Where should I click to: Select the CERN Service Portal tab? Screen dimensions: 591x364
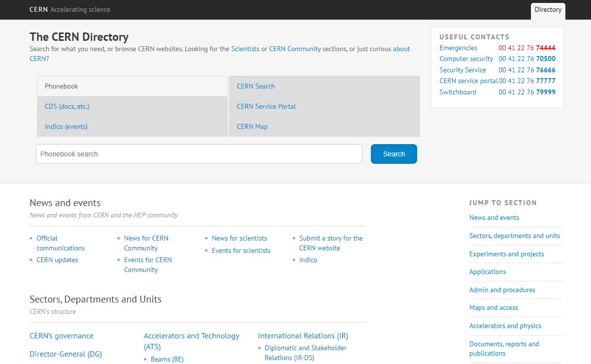(325, 106)
